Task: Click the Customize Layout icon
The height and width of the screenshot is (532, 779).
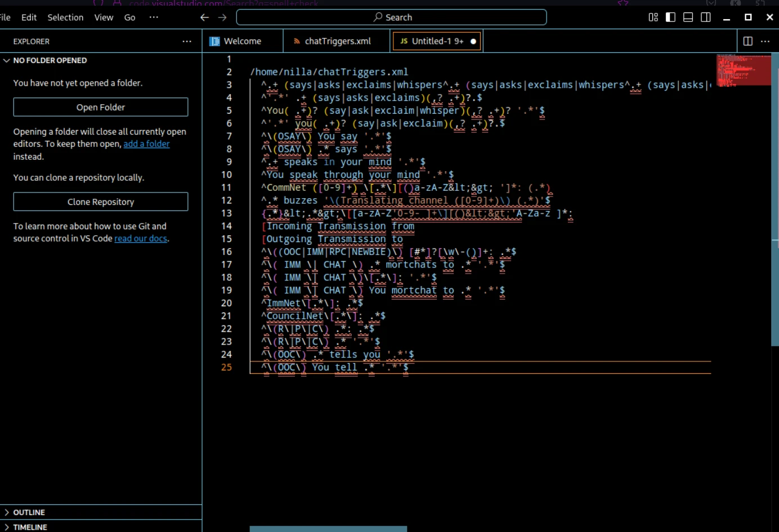Action: click(x=653, y=17)
